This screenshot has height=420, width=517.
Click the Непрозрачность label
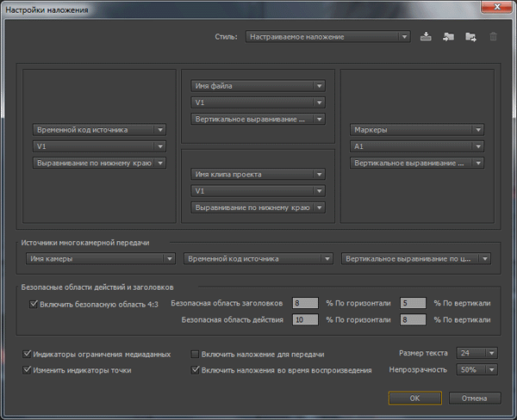(x=418, y=369)
